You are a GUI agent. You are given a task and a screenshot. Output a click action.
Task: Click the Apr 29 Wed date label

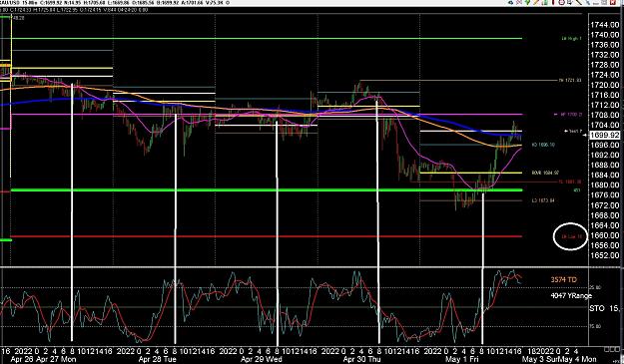(x=262, y=359)
